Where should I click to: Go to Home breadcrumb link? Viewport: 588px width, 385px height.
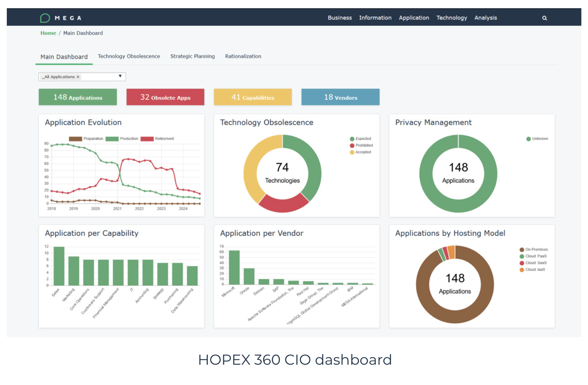(x=48, y=33)
